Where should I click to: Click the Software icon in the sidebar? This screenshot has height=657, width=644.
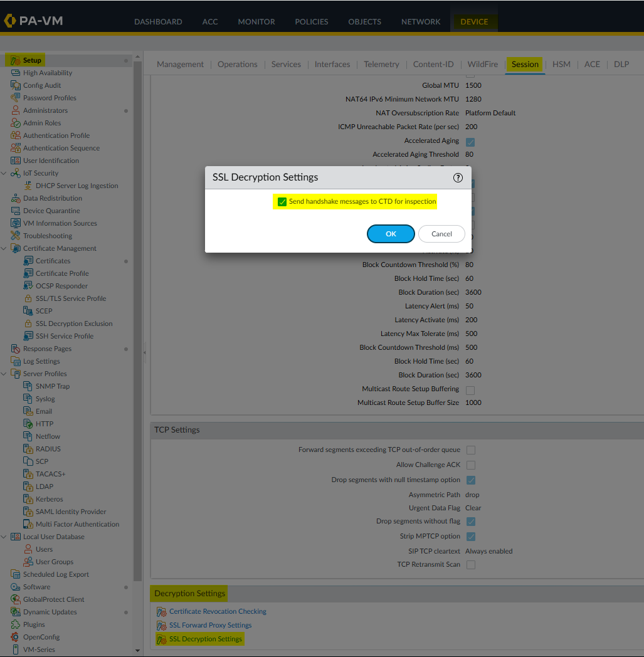tap(16, 587)
